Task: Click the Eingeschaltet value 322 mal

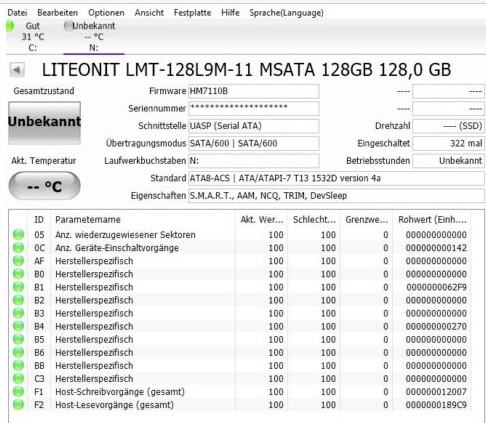Action: (448, 143)
